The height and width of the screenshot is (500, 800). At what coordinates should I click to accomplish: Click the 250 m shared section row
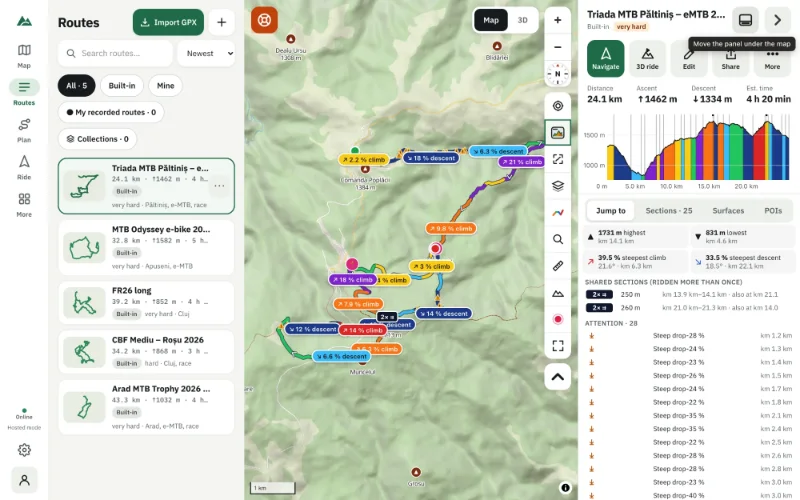pos(689,294)
